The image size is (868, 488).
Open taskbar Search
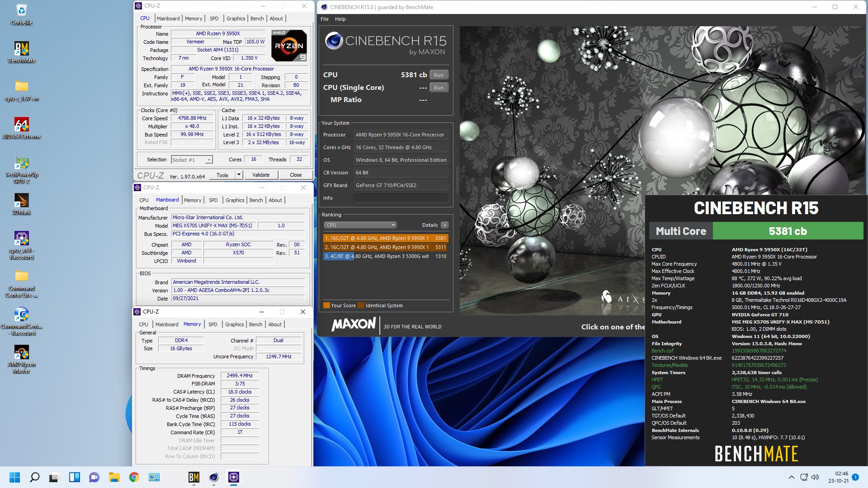point(35,477)
